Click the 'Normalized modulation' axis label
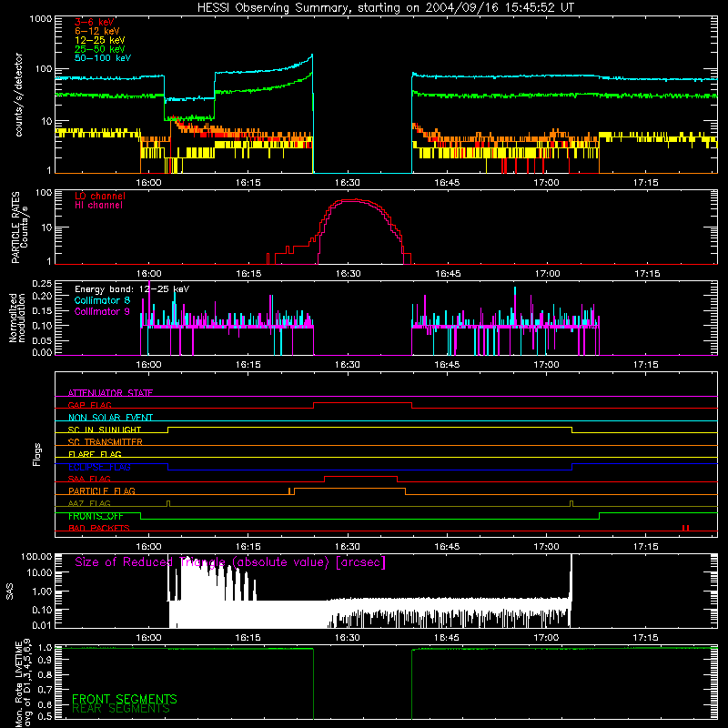Screen dimensions: 728x728 click(16, 318)
